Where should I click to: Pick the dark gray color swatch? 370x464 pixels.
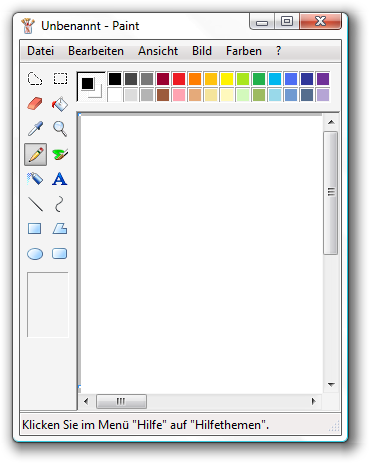pyautogui.click(x=131, y=79)
